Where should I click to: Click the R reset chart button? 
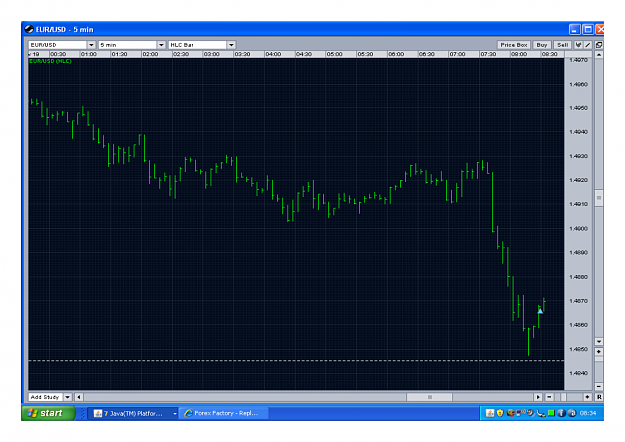(x=599, y=397)
